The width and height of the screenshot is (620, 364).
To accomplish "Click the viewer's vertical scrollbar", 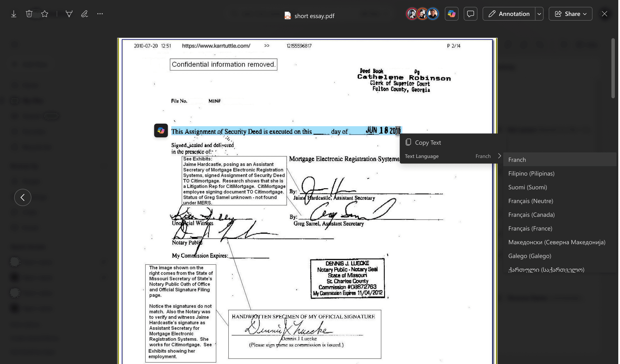I will click(x=613, y=68).
